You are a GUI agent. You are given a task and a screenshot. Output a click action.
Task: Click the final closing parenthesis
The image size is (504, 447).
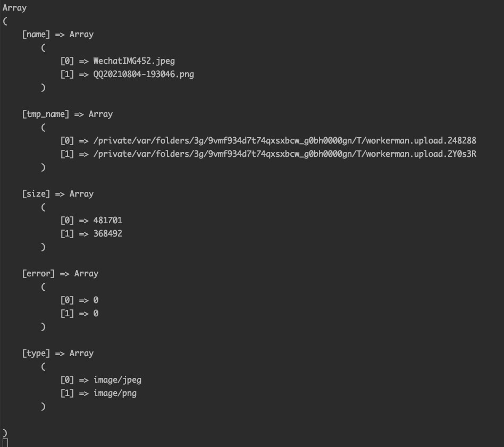click(x=5, y=433)
